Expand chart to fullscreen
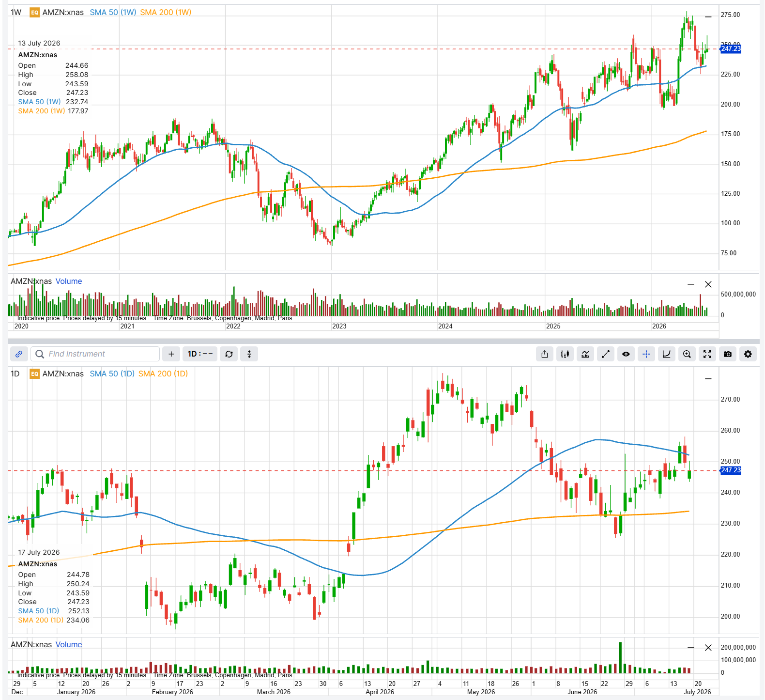 pos(707,354)
